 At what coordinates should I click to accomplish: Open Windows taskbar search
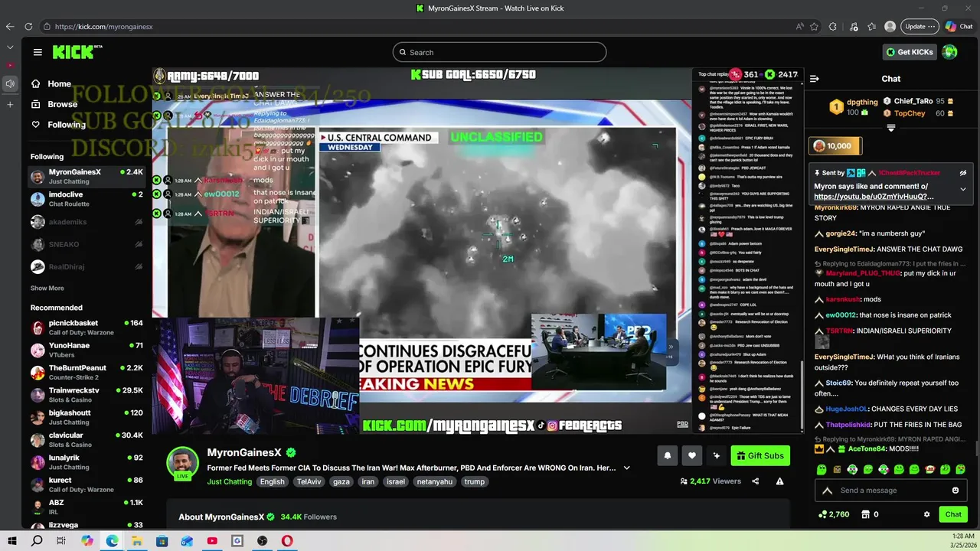click(37, 541)
